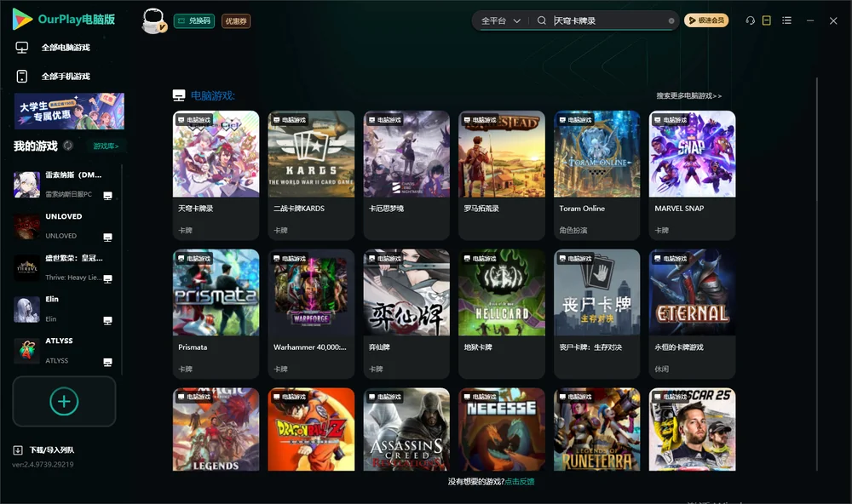Open the 游戏库> link
Viewport: 852px width, 504px height.
106,146
